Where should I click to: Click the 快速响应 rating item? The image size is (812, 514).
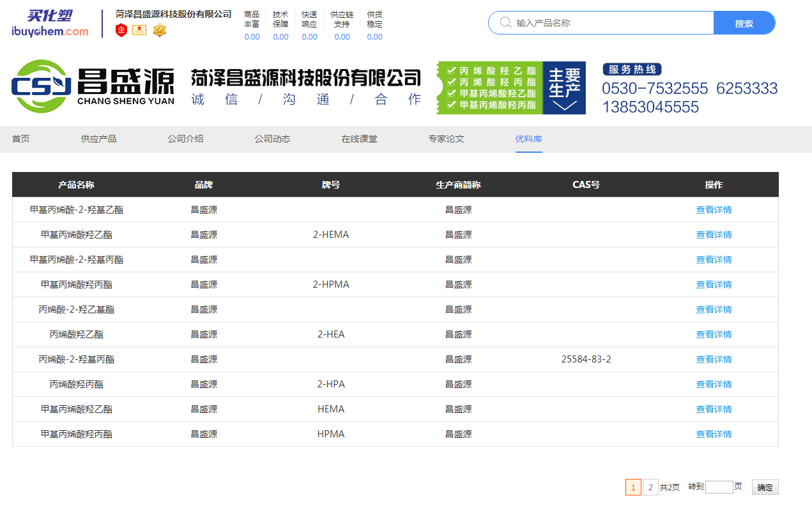pyautogui.click(x=309, y=26)
